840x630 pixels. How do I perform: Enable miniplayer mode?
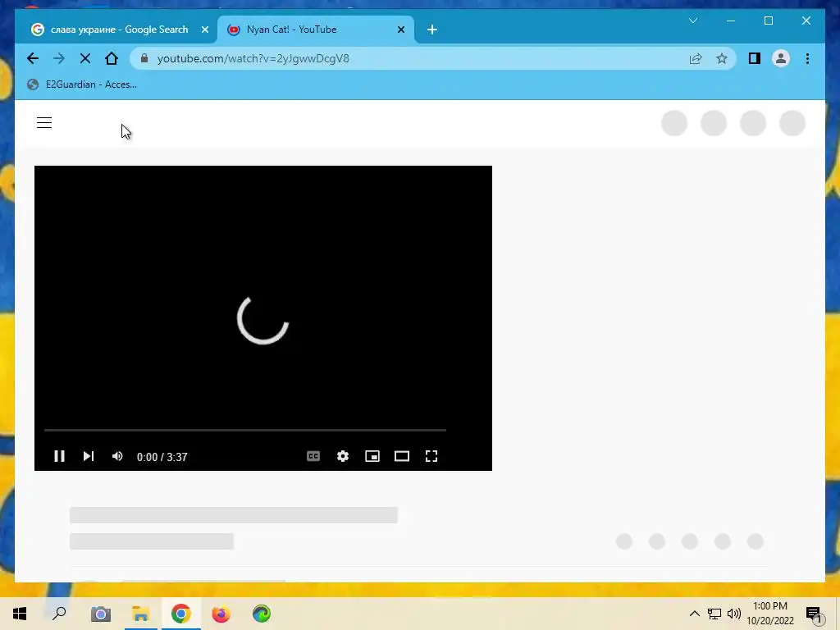[372, 456]
